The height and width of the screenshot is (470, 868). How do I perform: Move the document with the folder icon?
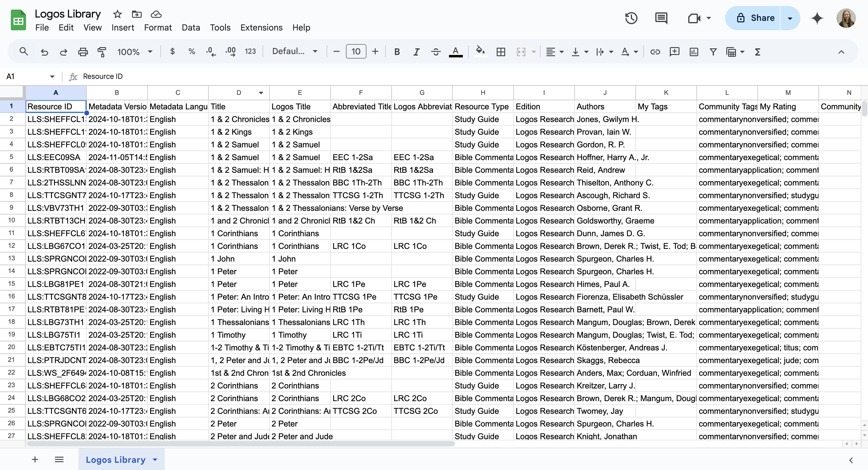pos(137,14)
